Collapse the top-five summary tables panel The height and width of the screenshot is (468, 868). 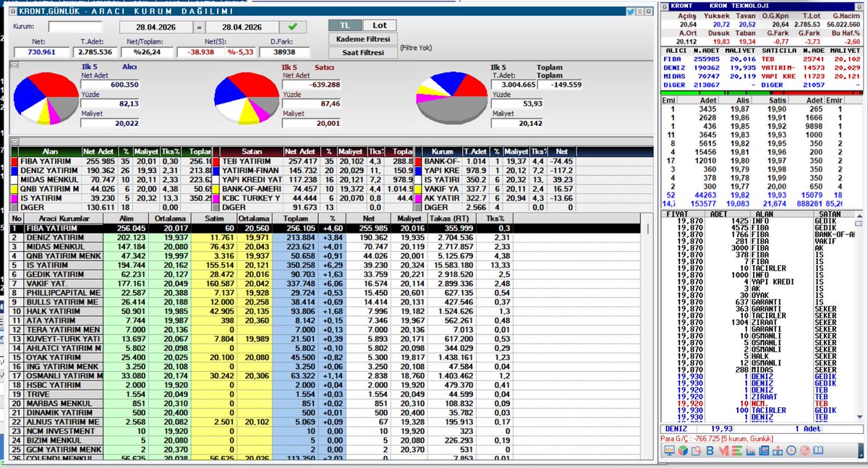14,141
